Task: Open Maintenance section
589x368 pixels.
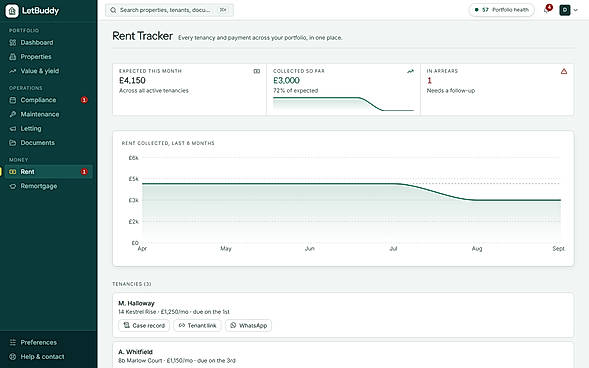Action: coord(49,114)
